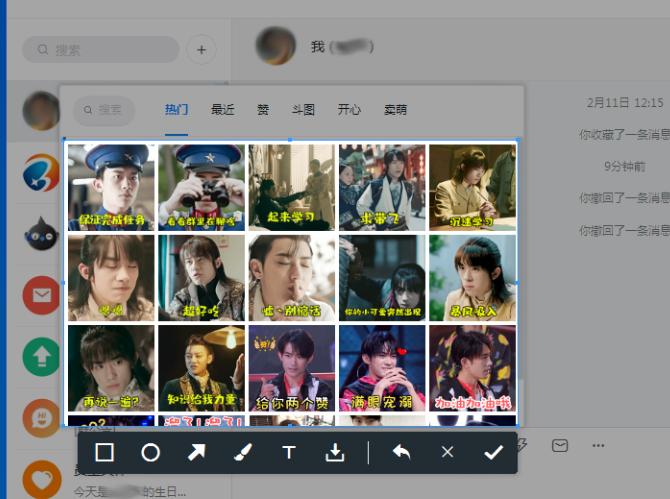Switch to the 开心 sticker tab
This screenshot has height=499, width=670.
[349, 110]
